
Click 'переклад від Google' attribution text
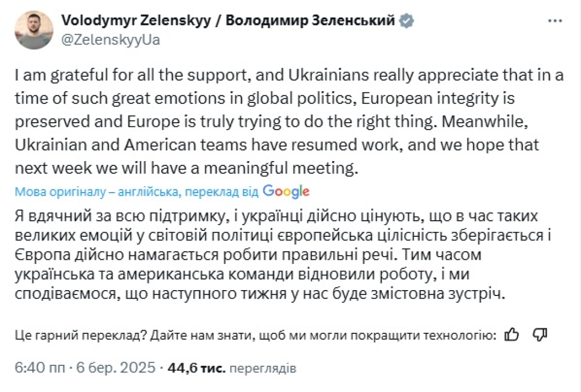click(x=246, y=191)
